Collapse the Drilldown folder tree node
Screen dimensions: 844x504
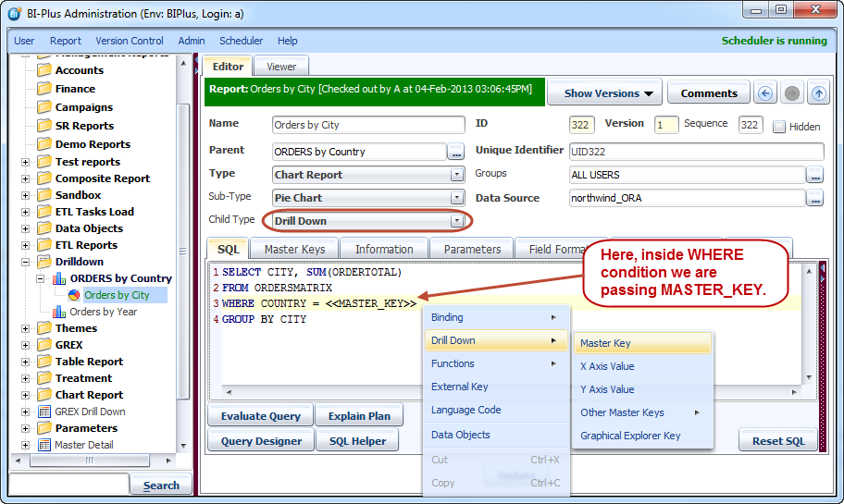(x=25, y=262)
